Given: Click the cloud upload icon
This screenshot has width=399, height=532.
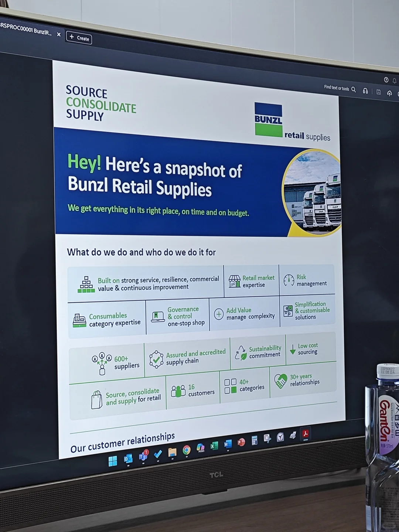Looking at the screenshot, I should click(x=389, y=93).
